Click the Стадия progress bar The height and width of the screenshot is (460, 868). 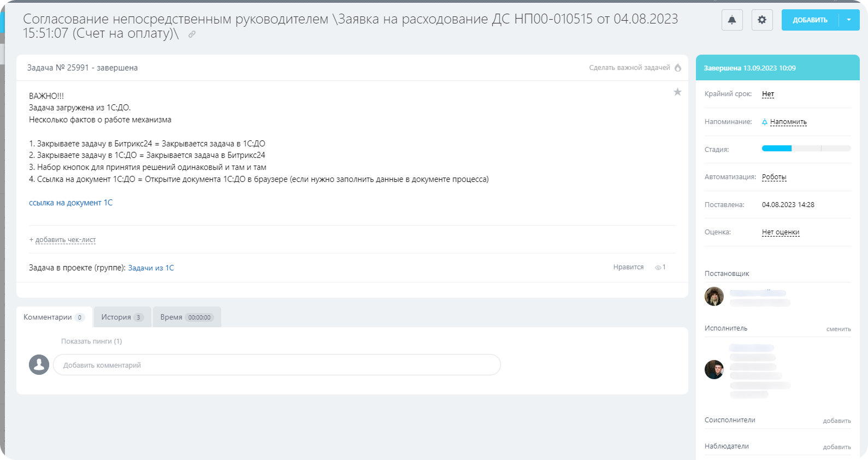(806, 149)
